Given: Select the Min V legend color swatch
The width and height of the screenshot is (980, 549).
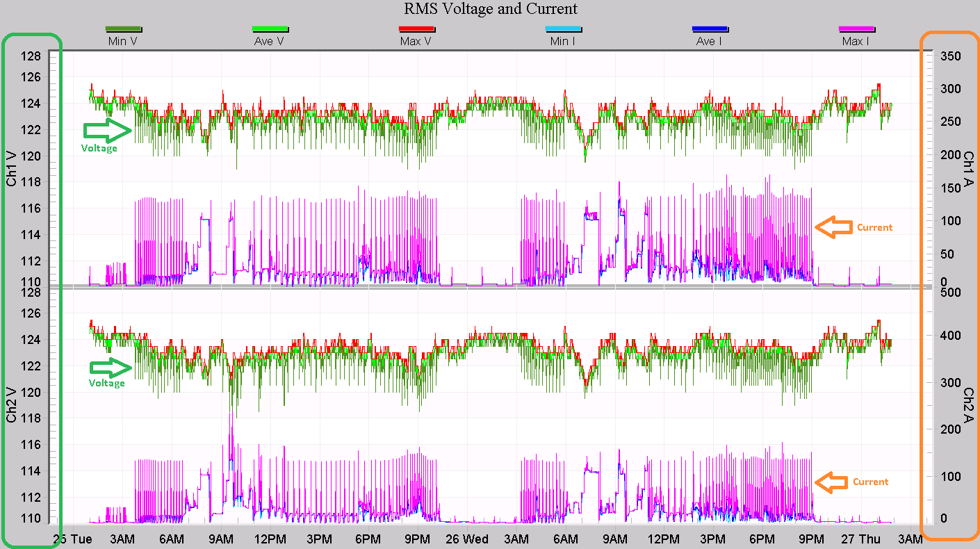Looking at the screenshot, I should tap(124, 29).
